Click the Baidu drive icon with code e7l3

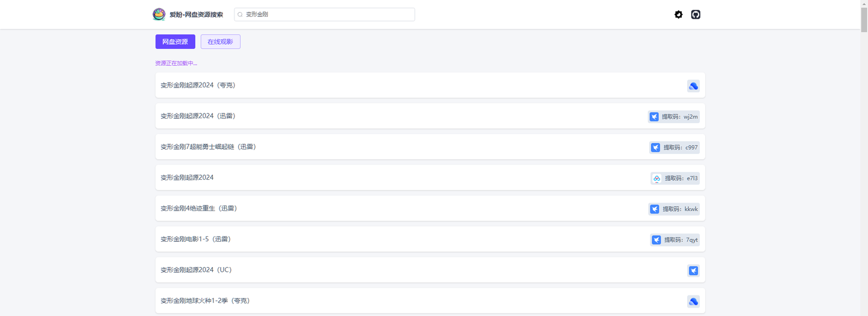coord(657,179)
